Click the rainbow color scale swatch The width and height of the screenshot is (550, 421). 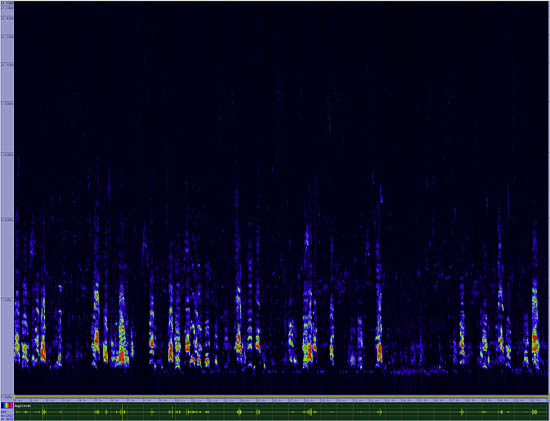[7, 405]
